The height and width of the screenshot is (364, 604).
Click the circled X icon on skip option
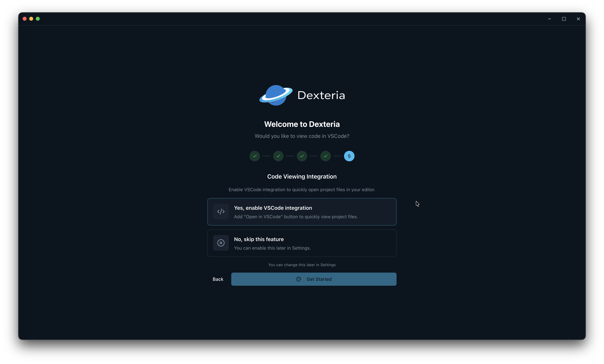(x=221, y=243)
